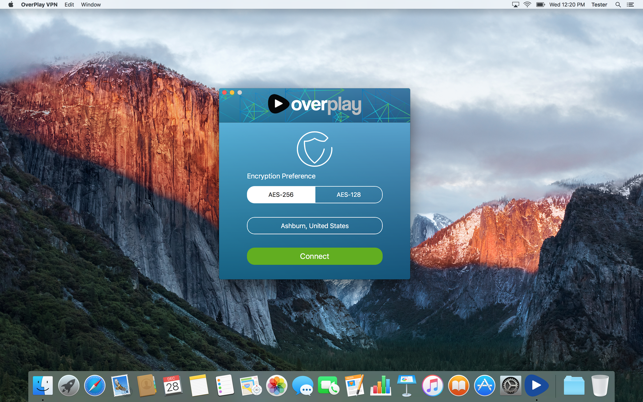Viewport: 643px width, 402px height.
Task: Open the Tester user menu
Action: (x=599, y=5)
